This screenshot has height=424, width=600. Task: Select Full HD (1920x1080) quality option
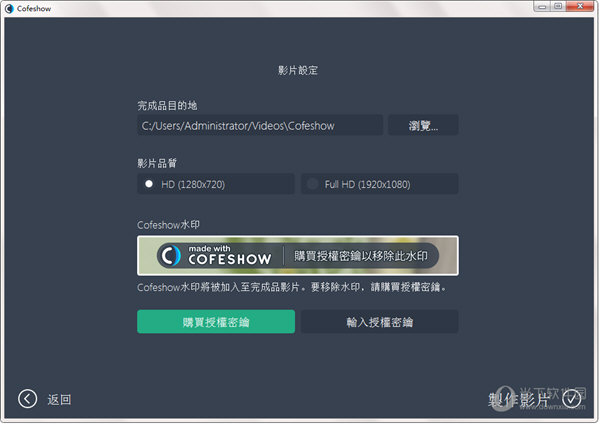(380, 184)
